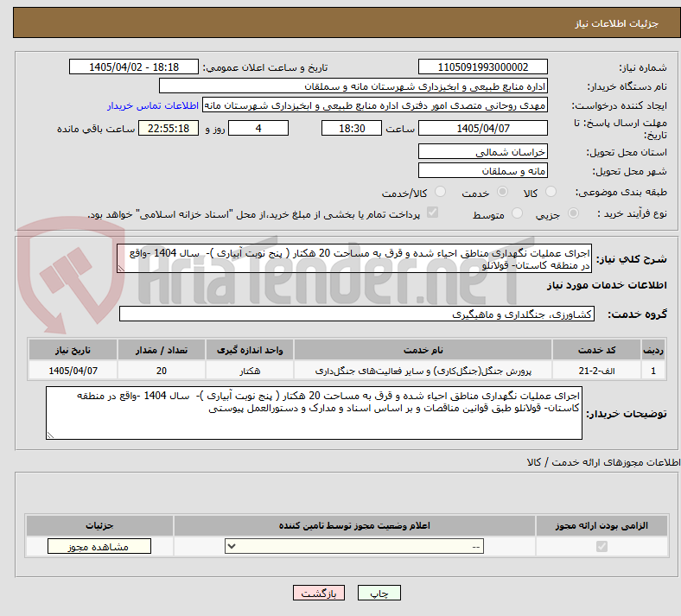681x616 pixels.
Task: Click the واحد اندازه گیری column header
Action: tap(250, 350)
